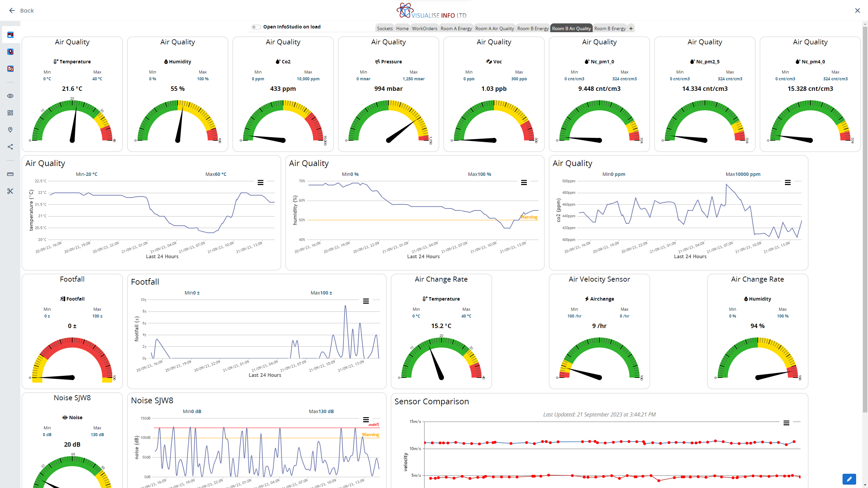
Task: Click the pencil edit button at bottom right
Action: [x=850, y=479]
